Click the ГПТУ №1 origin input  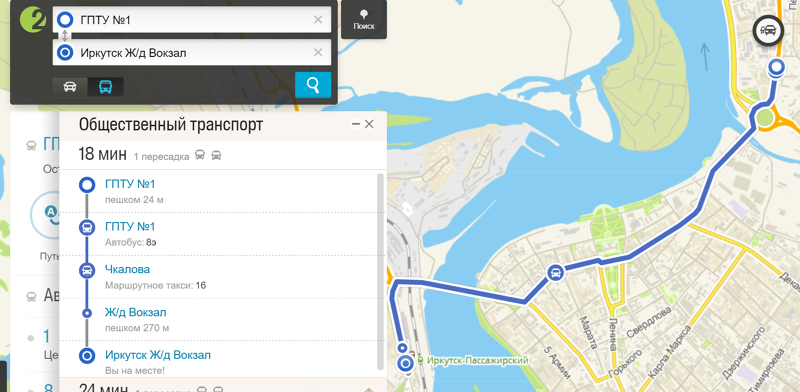click(192, 20)
